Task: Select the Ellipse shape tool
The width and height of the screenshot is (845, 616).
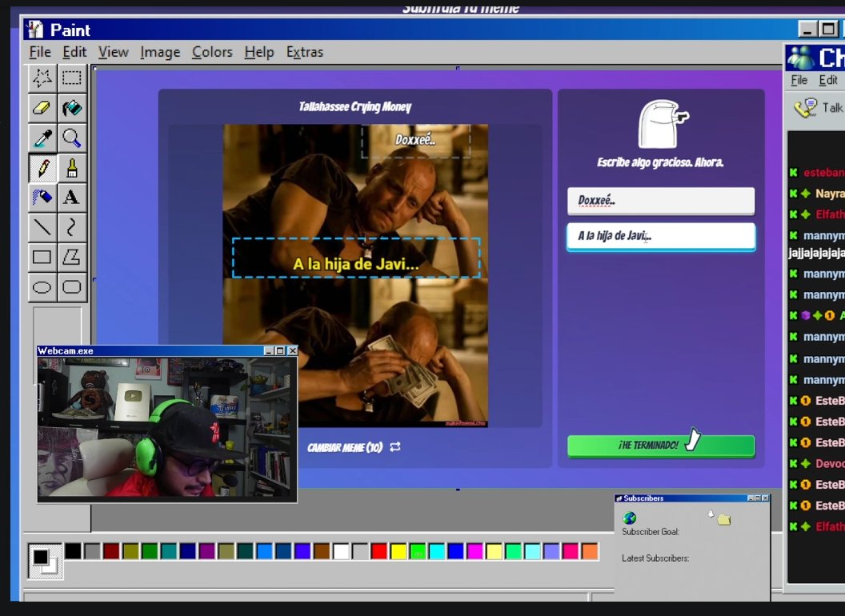Action: pyautogui.click(x=42, y=286)
